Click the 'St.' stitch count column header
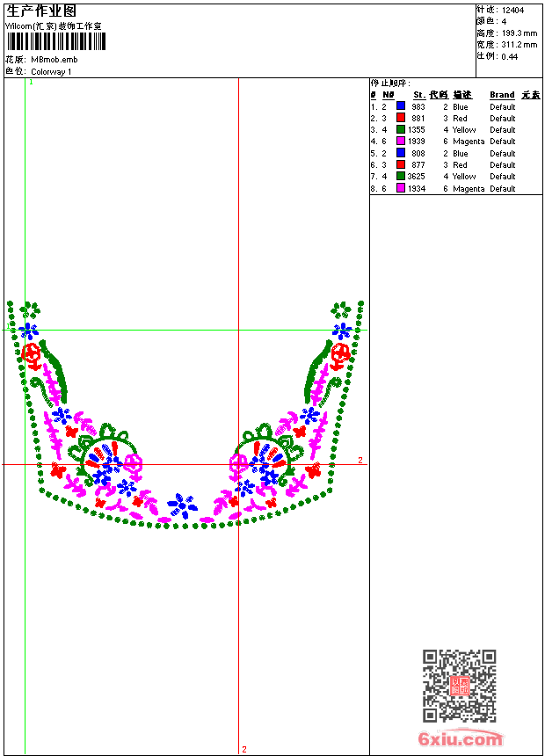545x756 pixels. point(419,95)
